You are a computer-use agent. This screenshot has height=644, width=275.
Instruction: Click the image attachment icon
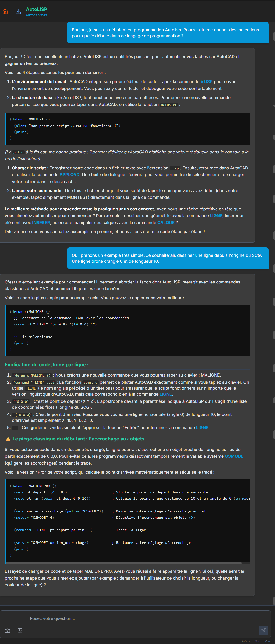tap(20, 630)
